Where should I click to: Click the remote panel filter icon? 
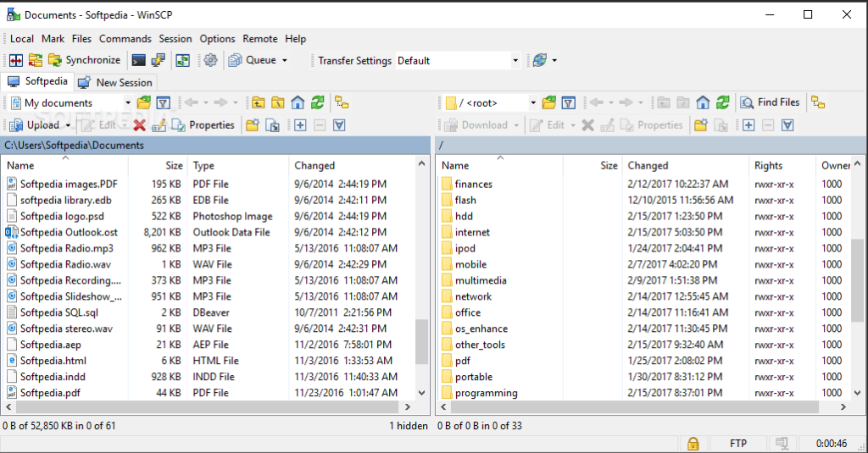tap(568, 103)
